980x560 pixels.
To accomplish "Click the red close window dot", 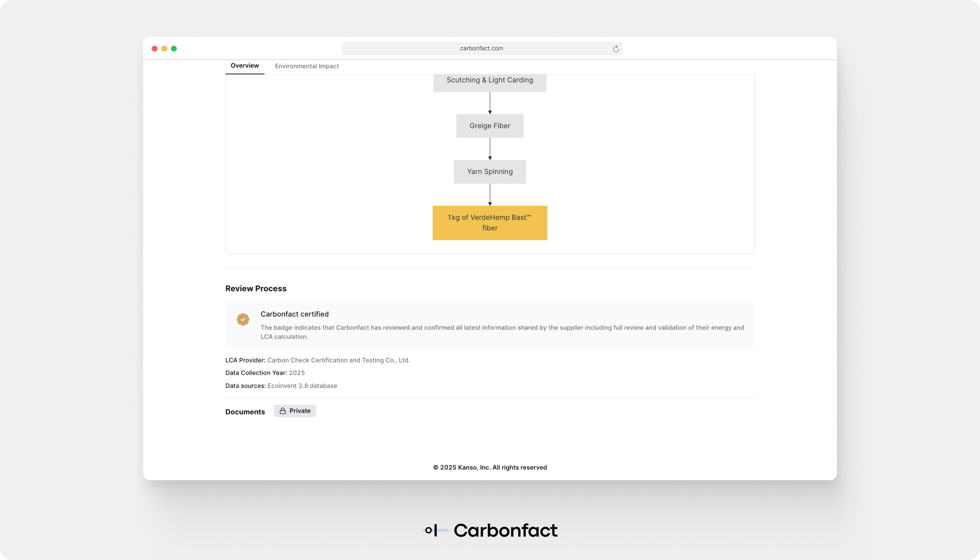I will (155, 48).
